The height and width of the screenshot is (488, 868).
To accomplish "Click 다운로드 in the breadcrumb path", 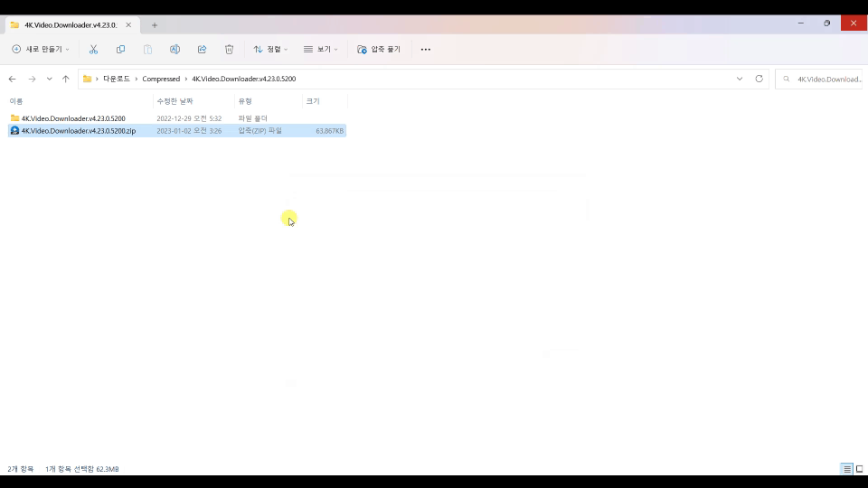I will (117, 79).
